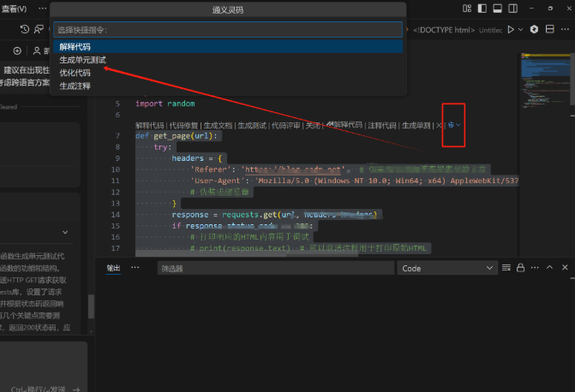Click line number 14 in the gutter
Viewport: 575px width, 392px height.
point(115,215)
